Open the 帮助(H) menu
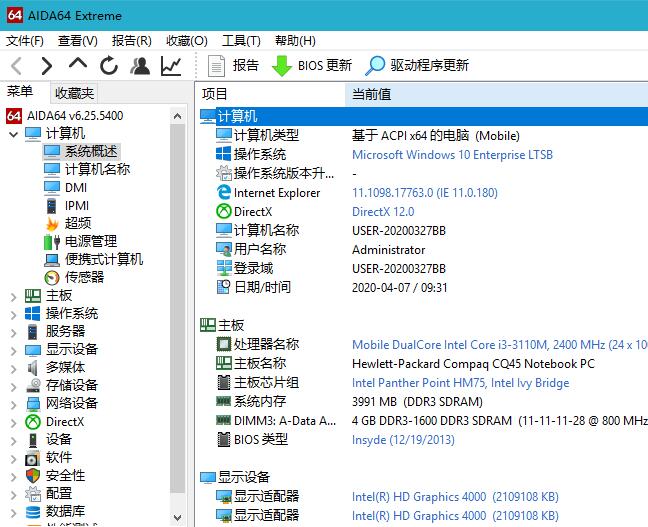This screenshot has height=527, width=648. click(x=295, y=41)
